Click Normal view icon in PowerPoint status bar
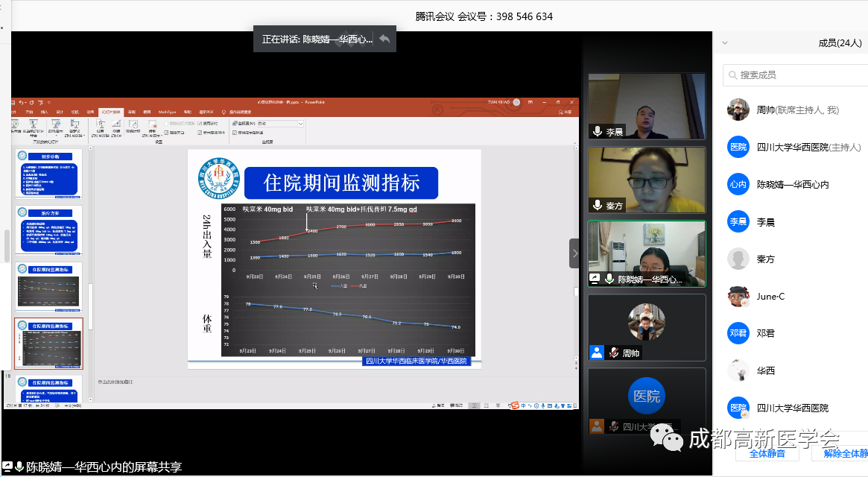Image resolution: width=868 pixels, height=477 pixels. pyautogui.click(x=474, y=405)
